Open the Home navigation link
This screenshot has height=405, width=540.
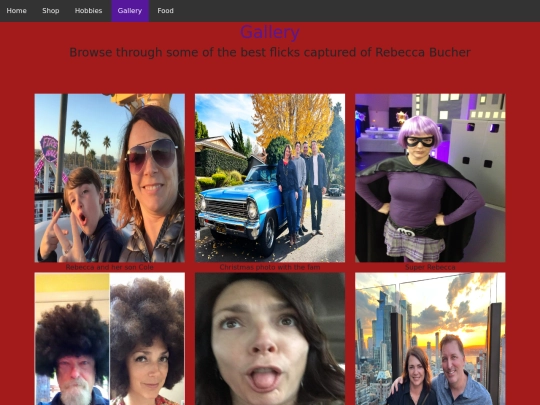(x=17, y=11)
